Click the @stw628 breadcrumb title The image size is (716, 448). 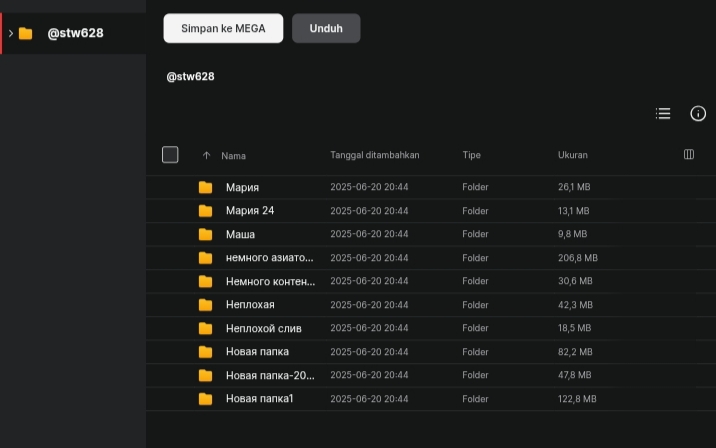click(x=190, y=77)
